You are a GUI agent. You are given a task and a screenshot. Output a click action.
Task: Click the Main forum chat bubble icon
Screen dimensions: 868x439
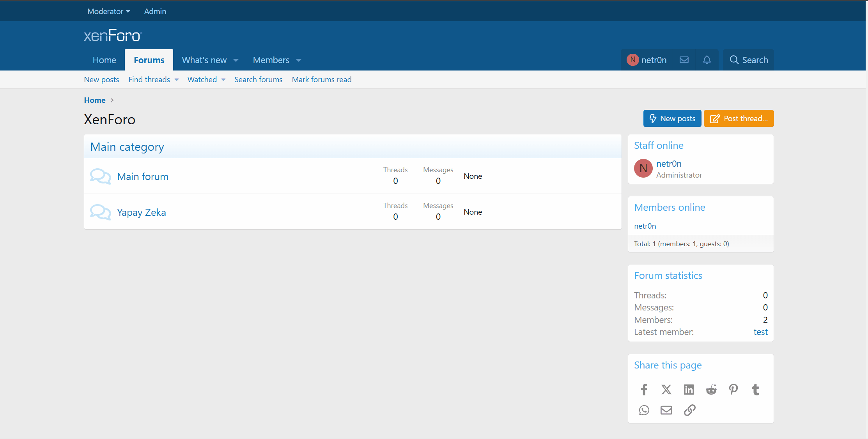pyautogui.click(x=101, y=176)
